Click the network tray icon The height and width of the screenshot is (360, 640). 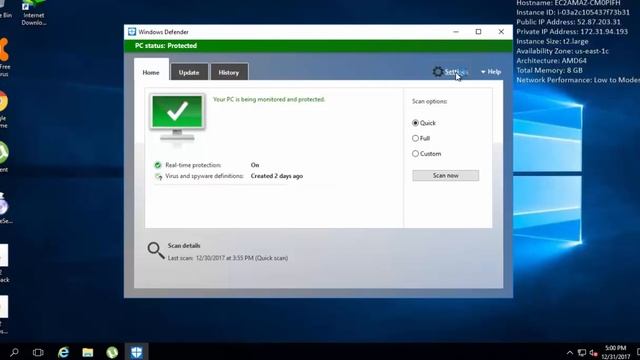(582, 353)
